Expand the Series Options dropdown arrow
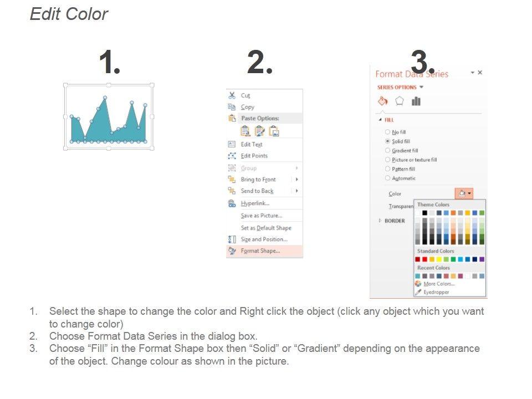The image size is (532, 399). click(422, 87)
